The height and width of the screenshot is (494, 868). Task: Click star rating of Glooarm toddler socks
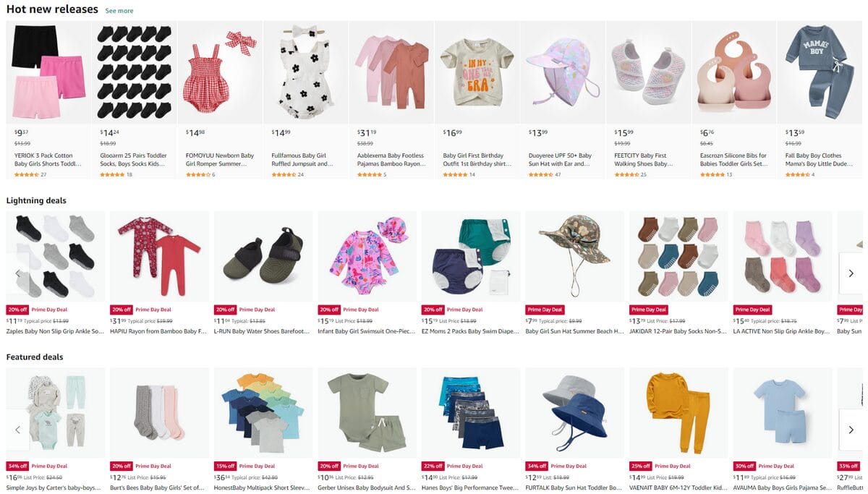point(112,174)
